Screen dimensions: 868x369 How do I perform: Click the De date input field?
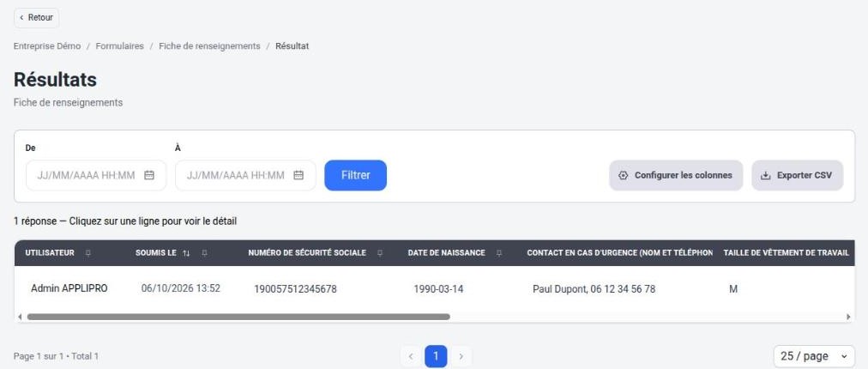(96, 175)
